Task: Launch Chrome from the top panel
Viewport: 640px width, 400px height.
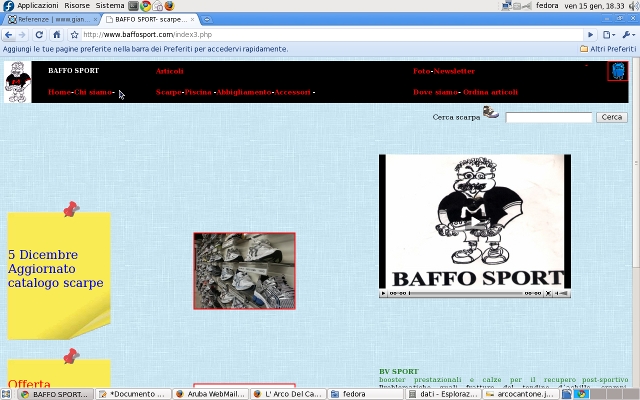Action: (145, 6)
